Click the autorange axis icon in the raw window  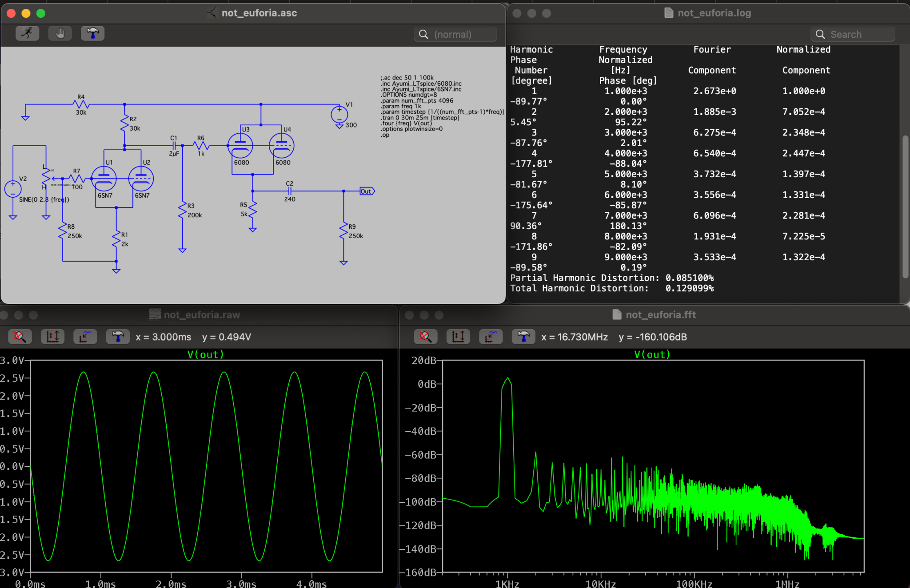pos(52,337)
